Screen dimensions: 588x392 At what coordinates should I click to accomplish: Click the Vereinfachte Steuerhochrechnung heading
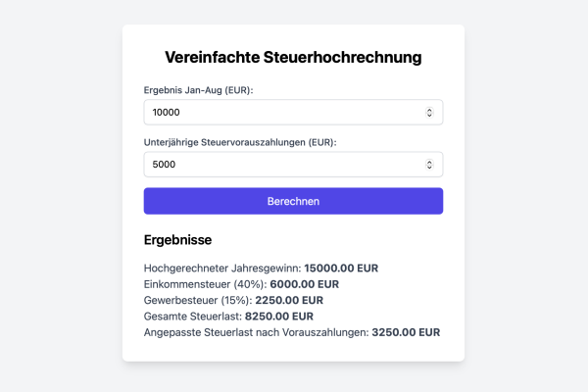293,57
